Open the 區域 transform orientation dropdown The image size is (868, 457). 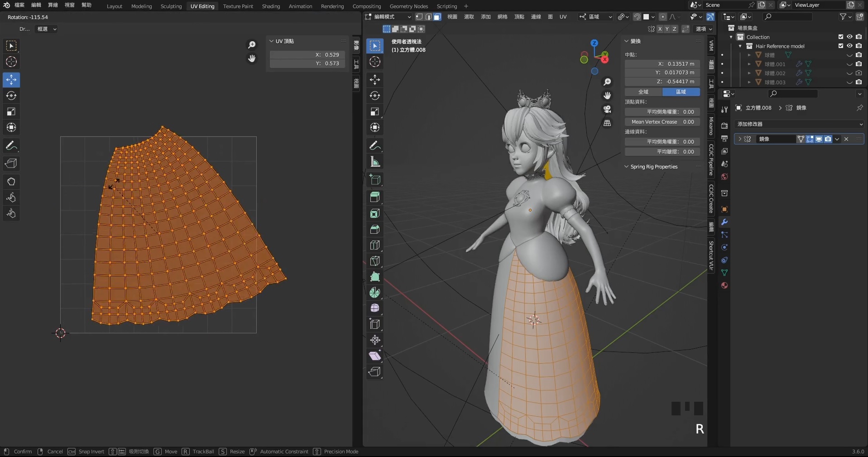click(x=596, y=17)
